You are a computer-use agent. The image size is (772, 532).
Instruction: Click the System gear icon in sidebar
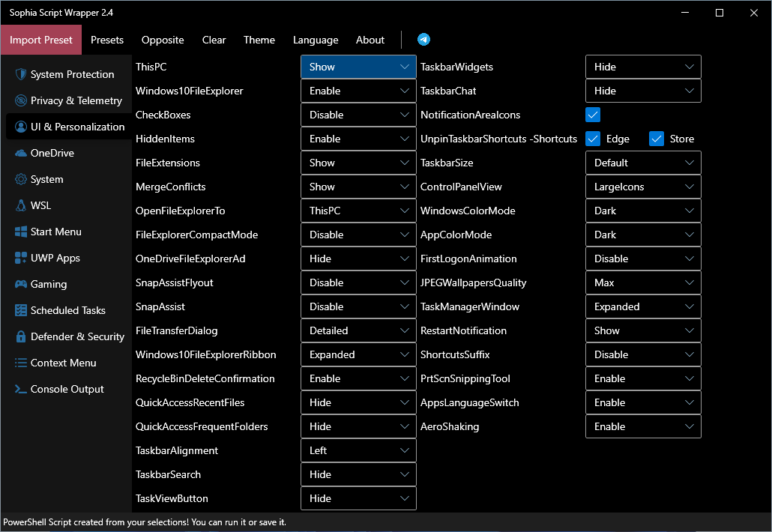[21, 179]
